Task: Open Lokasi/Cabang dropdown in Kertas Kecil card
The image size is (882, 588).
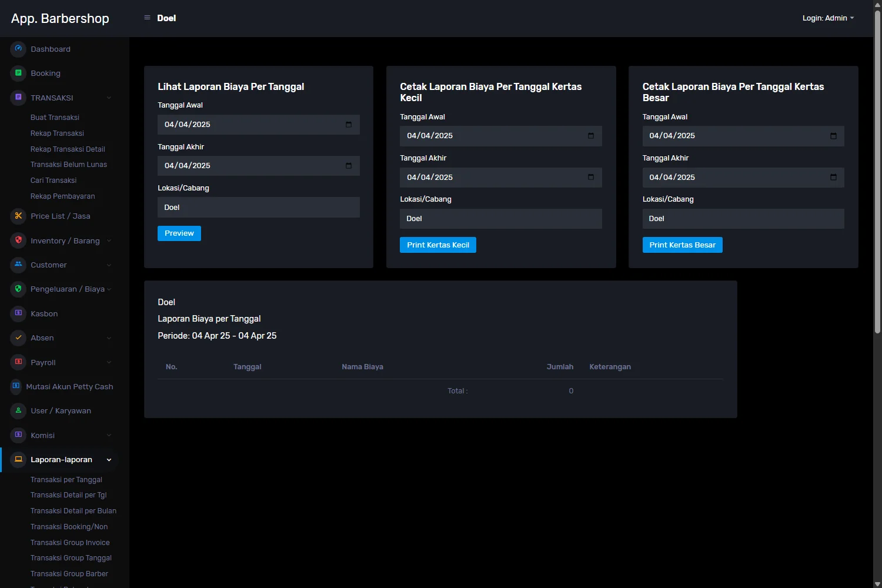Action: point(501,219)
